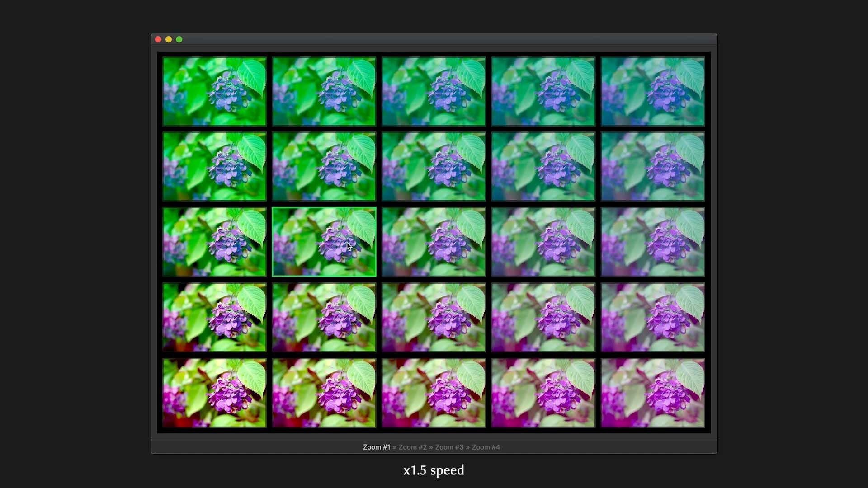
Task: Maximize the window with the green button
Action: point(179,39)
